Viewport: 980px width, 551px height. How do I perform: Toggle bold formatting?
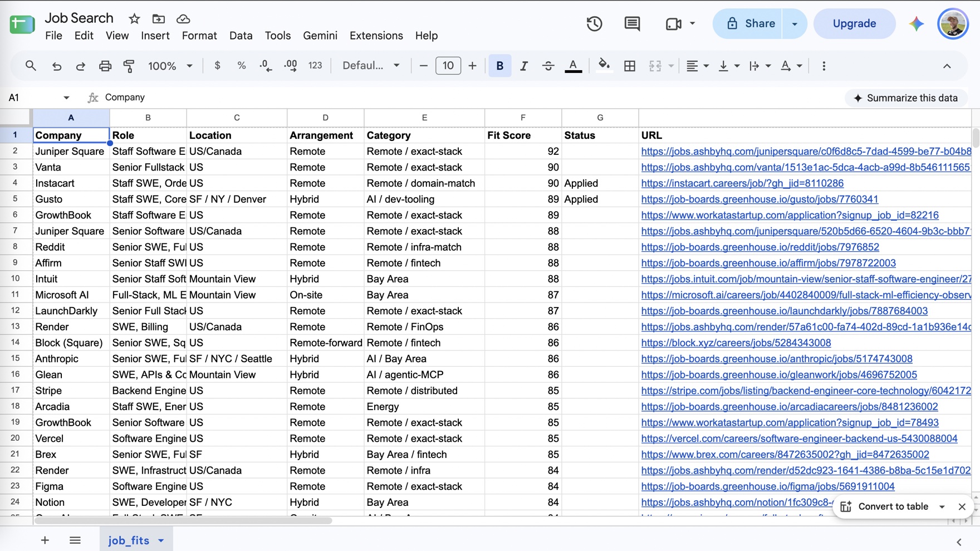click(499, 66)
